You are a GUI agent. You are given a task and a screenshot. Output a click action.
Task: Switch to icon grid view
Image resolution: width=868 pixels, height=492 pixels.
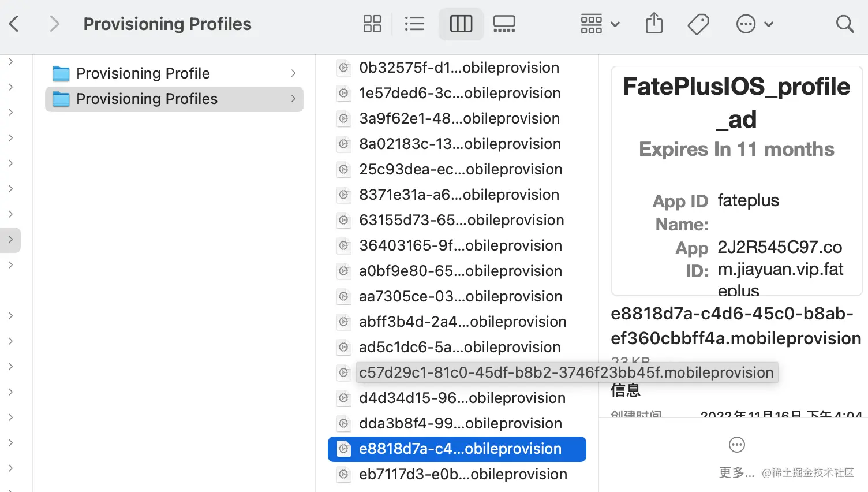coord(372,24)
